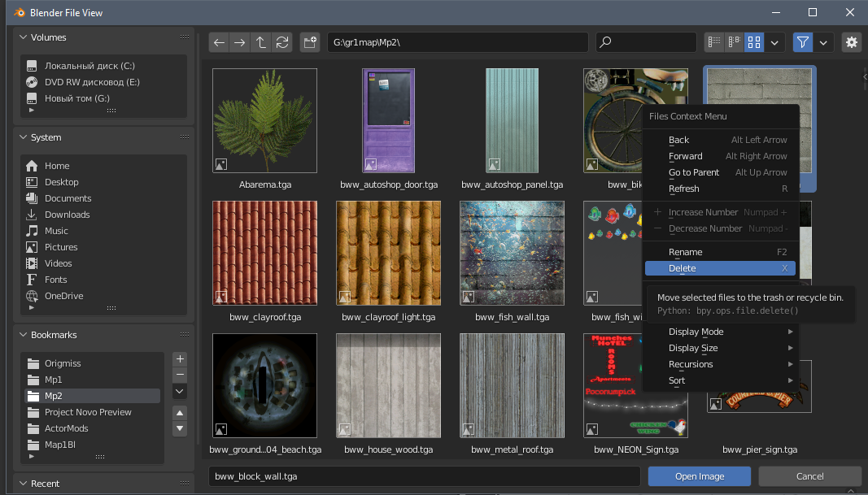Go back using the left arrow icon

click(x=219, y=42)
